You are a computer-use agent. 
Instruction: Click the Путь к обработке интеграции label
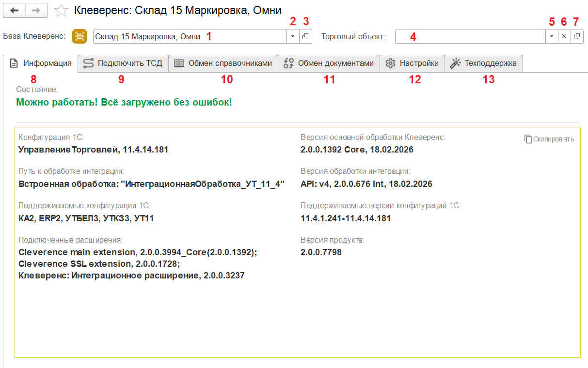pos(72,171)
